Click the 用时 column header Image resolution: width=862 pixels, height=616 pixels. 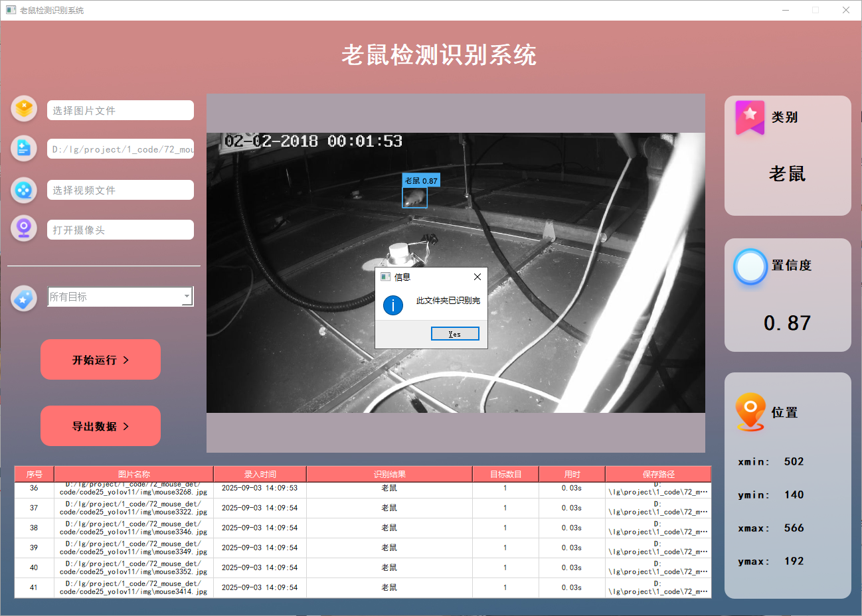pos(572,474)
